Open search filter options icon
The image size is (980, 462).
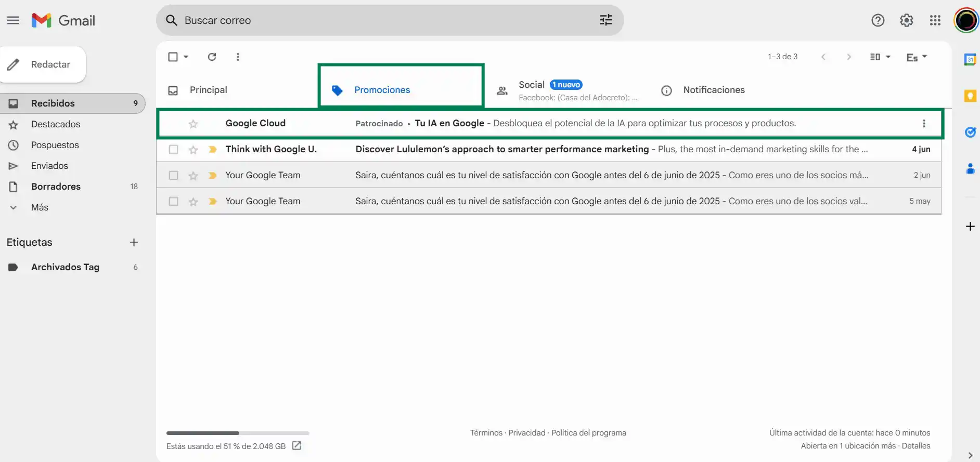click(x=605, y=20)
